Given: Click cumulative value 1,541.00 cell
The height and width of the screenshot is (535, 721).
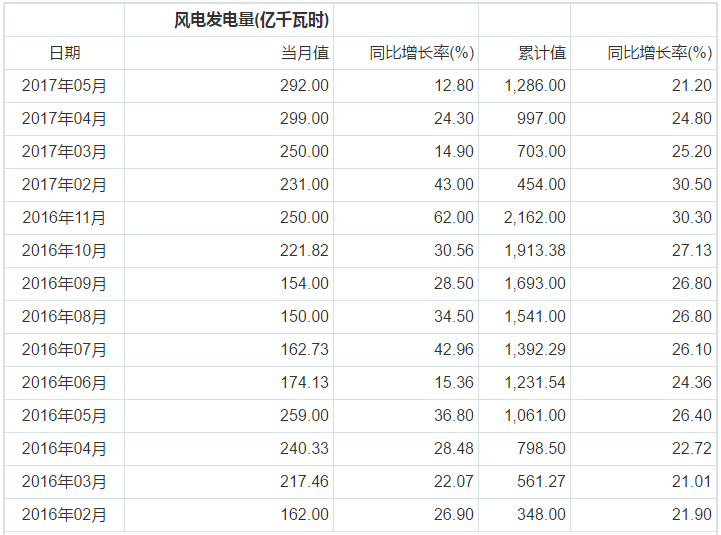Looking at the screenshot, I should coord(535,317).
